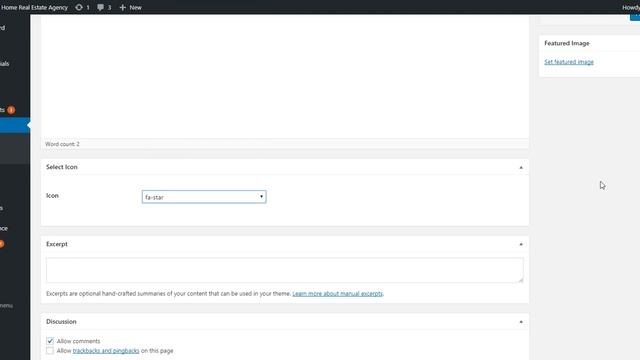Screen dimensions: 640x360
Task: Click the Discussion panel title
Action: coord(61,322)
